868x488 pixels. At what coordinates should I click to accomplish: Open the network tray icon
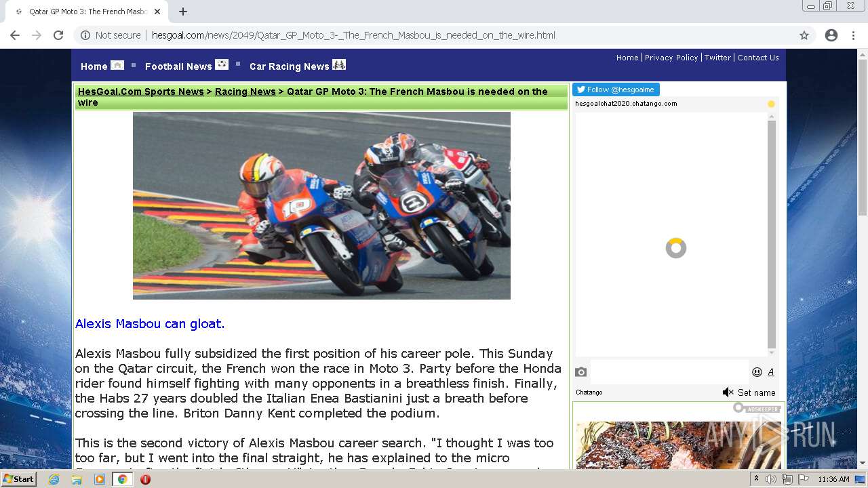coord(787,479)
